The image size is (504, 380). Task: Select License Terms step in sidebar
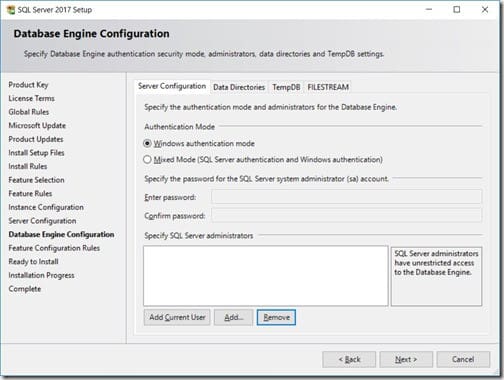pyautogui.click(x=32, y=98)
